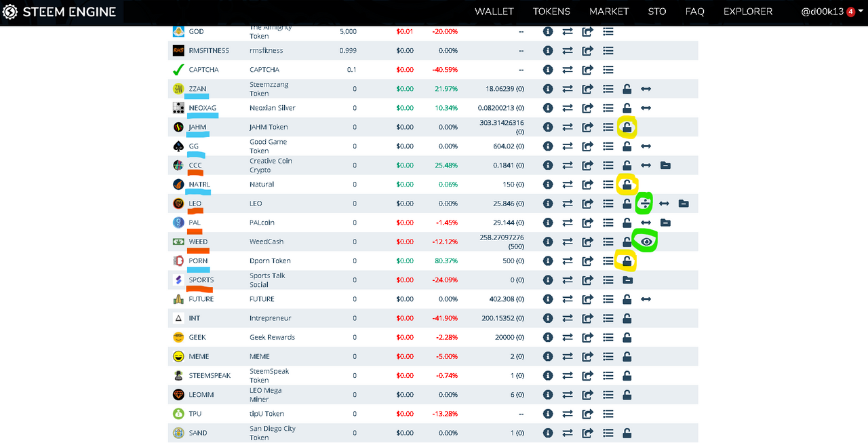The height and width of the screenshot is (443, 868).
Task: Click the red notification badge showing 4
Action: [850, 12]
